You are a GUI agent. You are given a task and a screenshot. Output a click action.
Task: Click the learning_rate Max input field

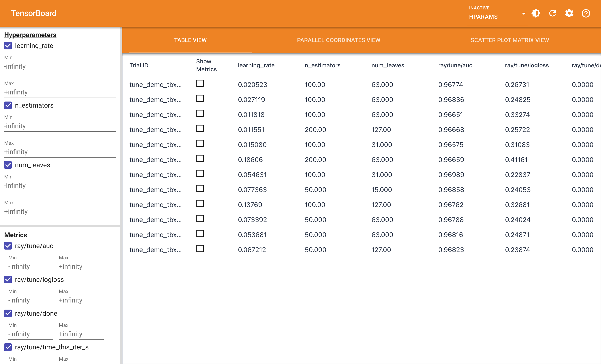60,92
